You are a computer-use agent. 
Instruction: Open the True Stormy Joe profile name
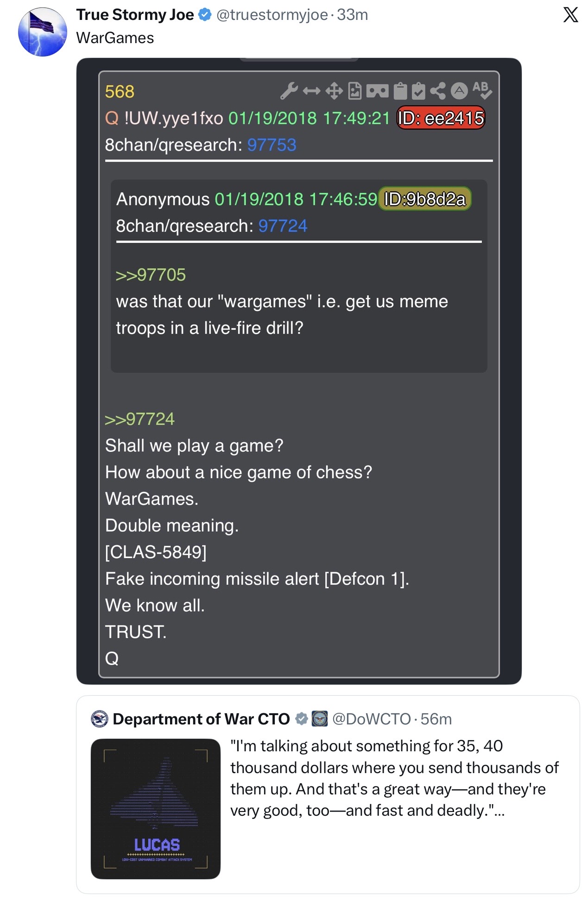135,15
